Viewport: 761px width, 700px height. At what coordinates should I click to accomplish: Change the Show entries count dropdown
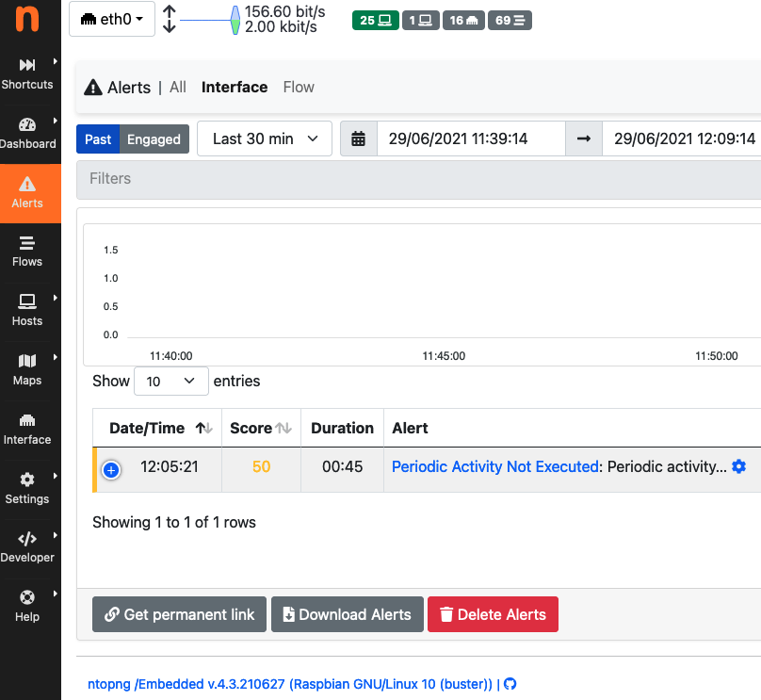170,381
